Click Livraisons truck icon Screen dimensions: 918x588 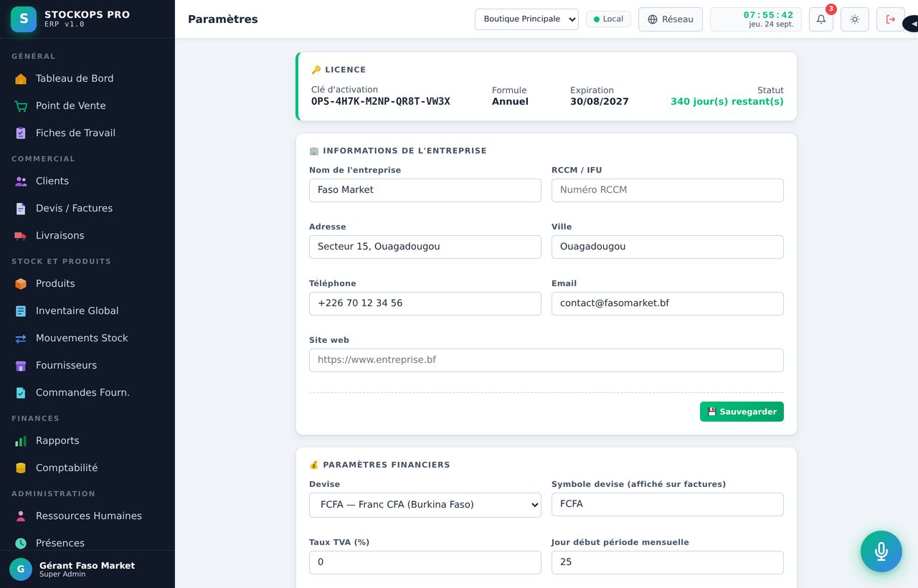(x=21, y=236)
